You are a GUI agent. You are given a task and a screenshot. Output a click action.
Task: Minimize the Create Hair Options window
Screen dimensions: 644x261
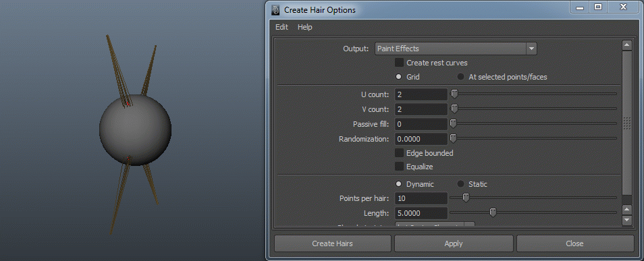click(x=580, y=7)
